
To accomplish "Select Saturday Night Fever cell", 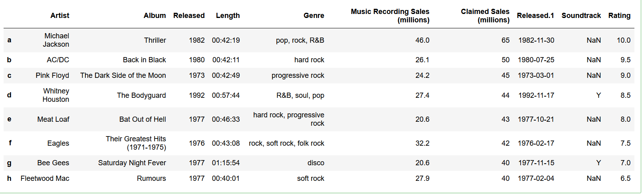I will click(132, 163).
